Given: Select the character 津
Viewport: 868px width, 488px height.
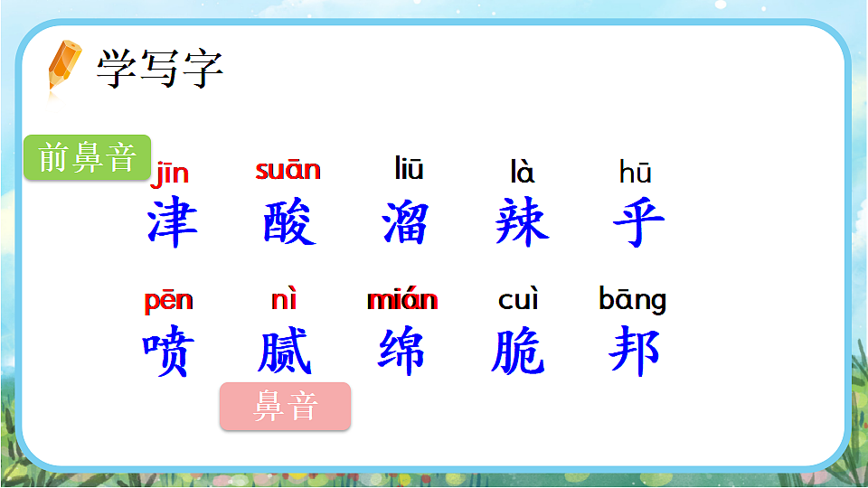Looking at the screenshot, I should [x=172, y=222].
